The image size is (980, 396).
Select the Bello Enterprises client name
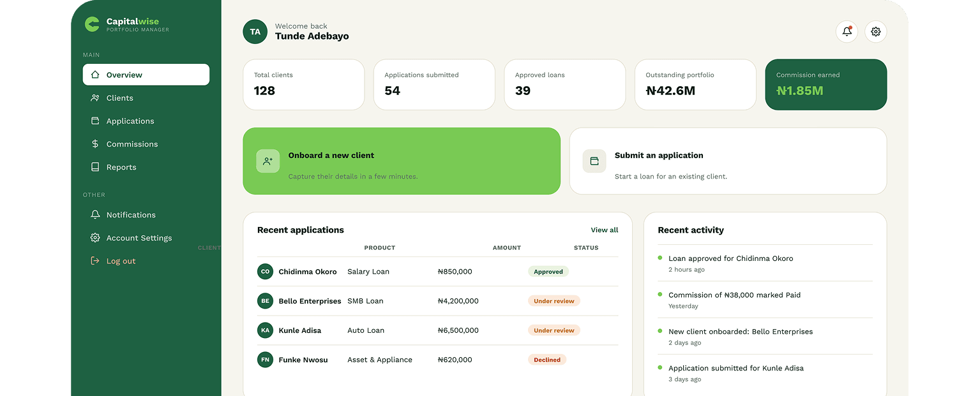click(310, 301)
